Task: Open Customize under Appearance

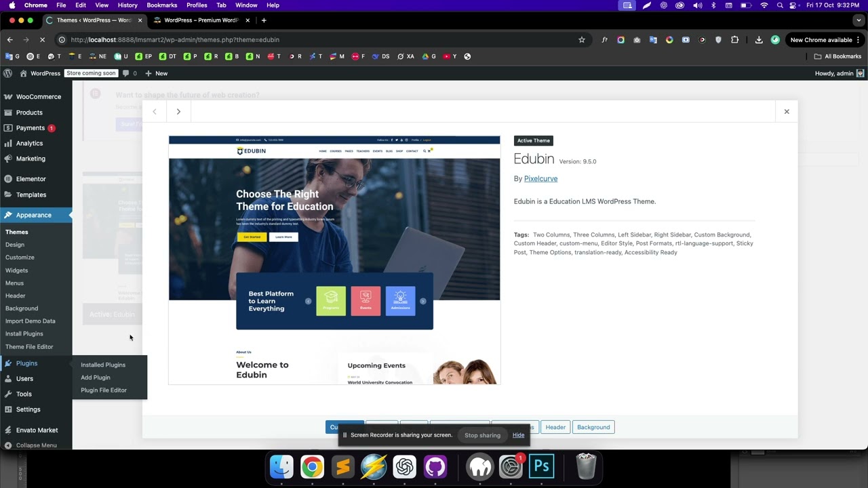Action: (20, 258)
